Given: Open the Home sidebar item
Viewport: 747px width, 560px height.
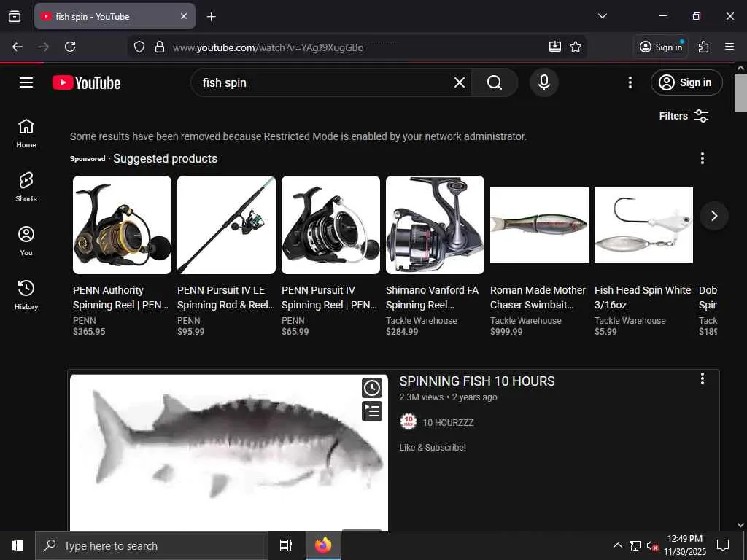Looking at the screenshot, I should (x=26, y=133).
